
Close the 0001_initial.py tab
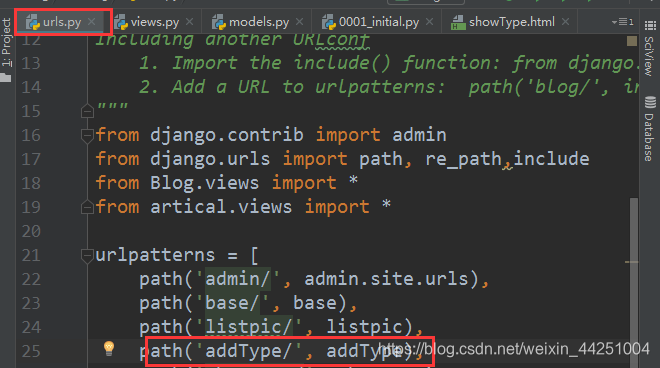pos(429,21)
